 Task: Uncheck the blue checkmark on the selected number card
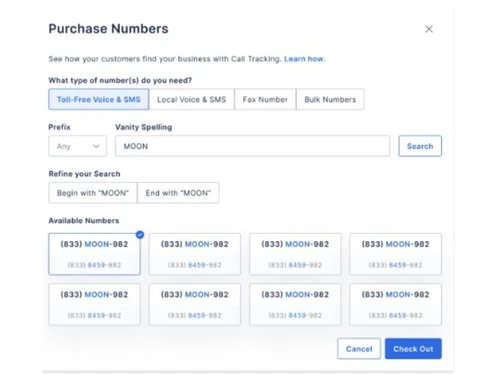coord(140,235)
